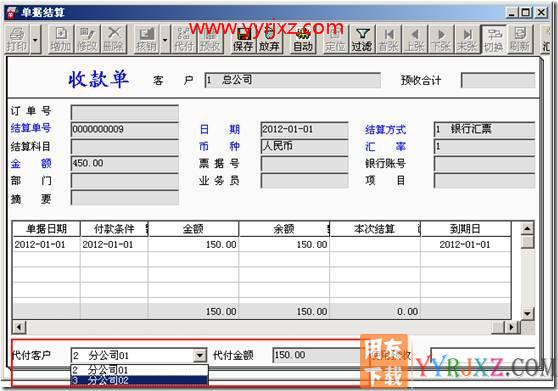Image resolution: width=558 pixels, height=391 pixels.
Task: Click the 到期日 cell 2012-01-01
Action: coord(465,244)
